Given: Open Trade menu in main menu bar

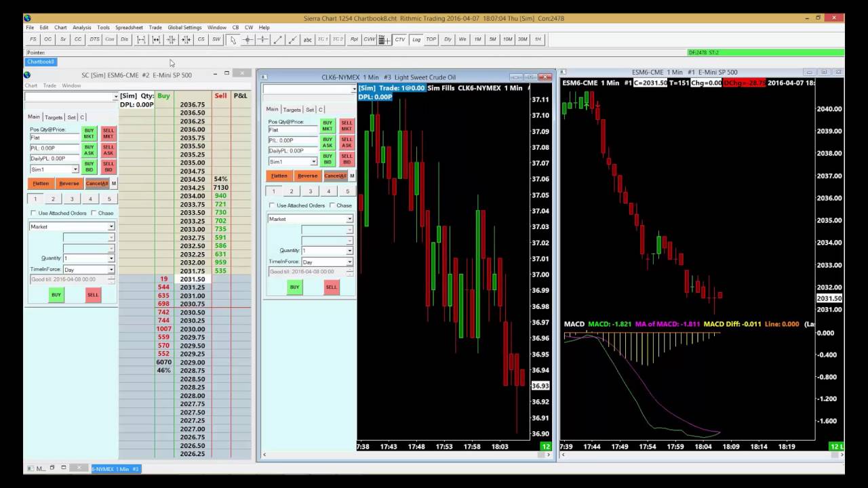Looking at the screenshot, I should [x=155, y=28].
